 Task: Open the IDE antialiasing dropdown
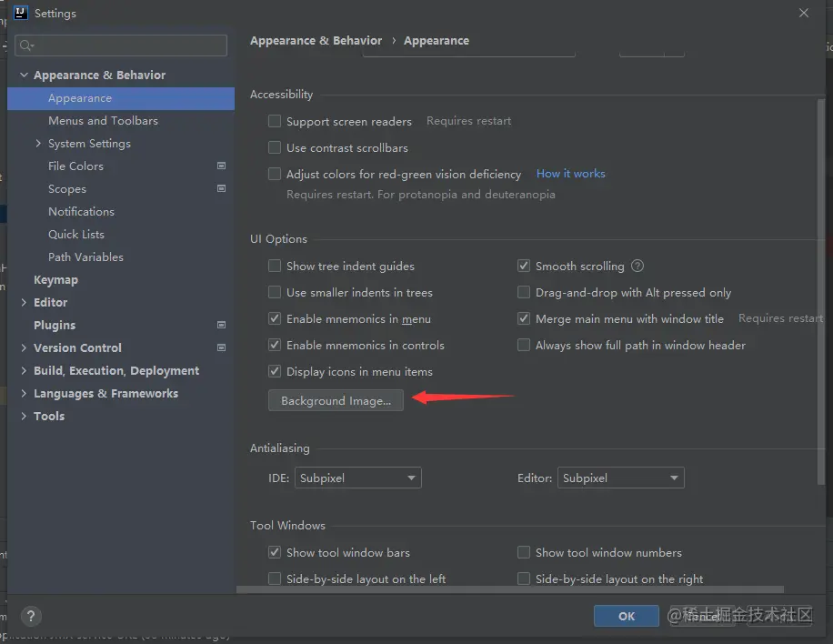point(357,478)
